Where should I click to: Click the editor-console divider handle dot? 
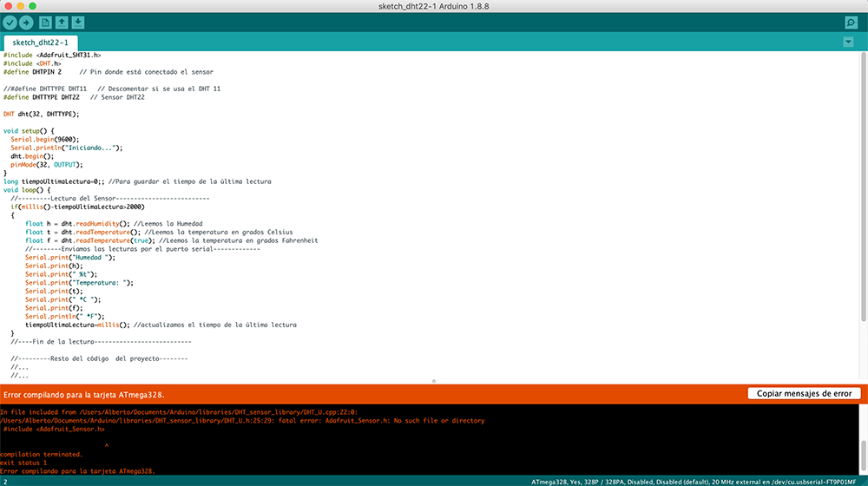(434, 381)
